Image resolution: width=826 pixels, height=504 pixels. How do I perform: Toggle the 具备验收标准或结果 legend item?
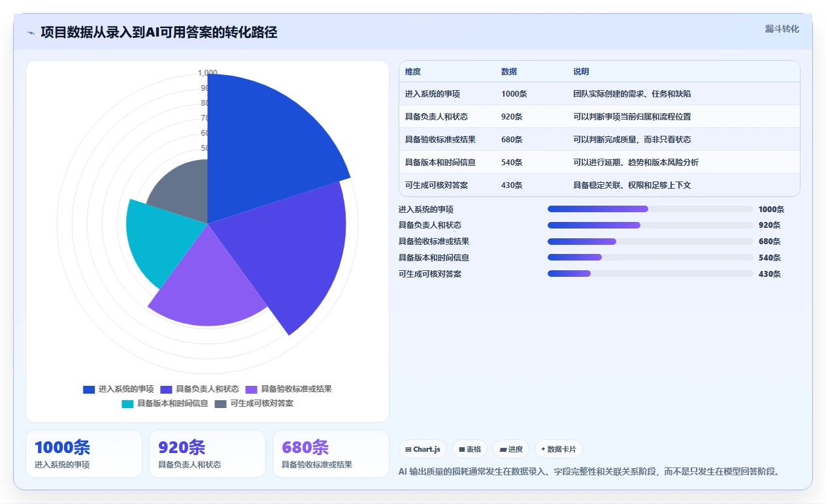click(288, 389)
